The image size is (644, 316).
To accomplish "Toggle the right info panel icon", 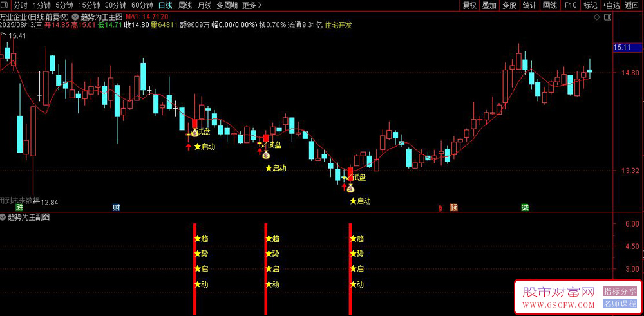I will coord(608,17).
